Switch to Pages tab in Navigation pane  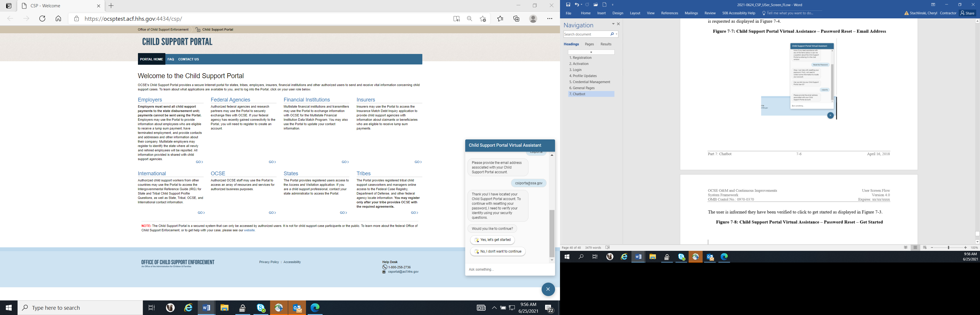(x=589, y=44)
